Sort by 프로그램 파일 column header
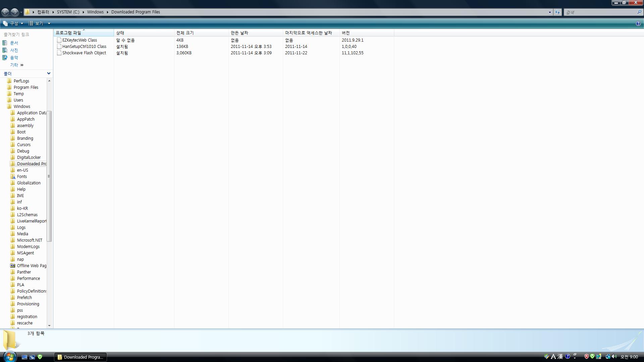The width and height of the screenshot is (644, 362). click(x=84, y=33)
